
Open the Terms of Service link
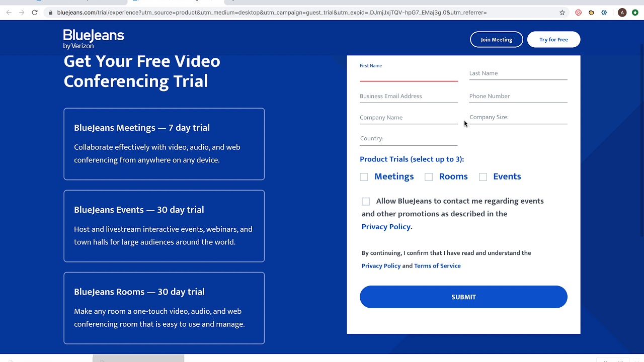[437, 266]
